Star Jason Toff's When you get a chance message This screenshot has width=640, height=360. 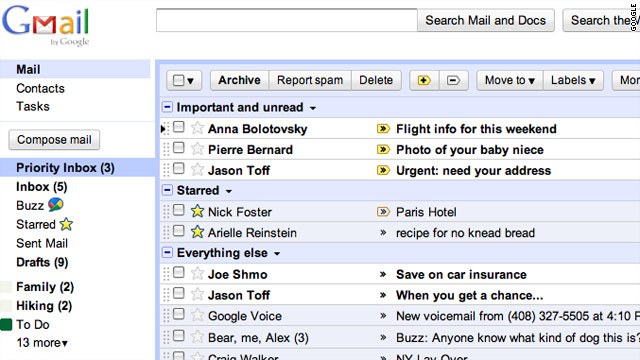(198, 295)
